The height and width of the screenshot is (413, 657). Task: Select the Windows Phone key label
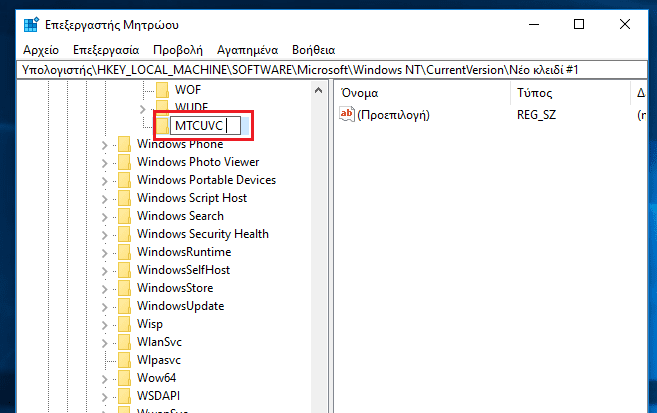pos(180,144)
